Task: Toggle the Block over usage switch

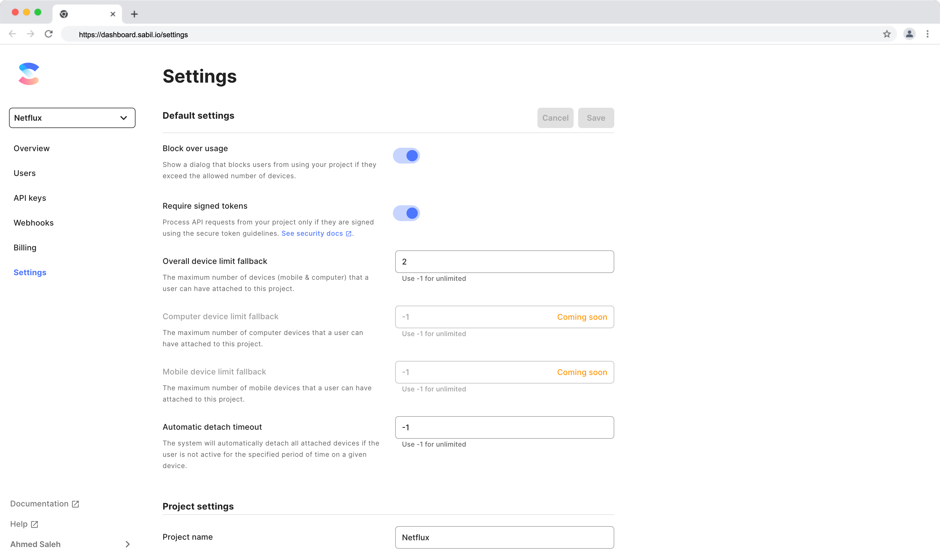Action: pos(406,155)
